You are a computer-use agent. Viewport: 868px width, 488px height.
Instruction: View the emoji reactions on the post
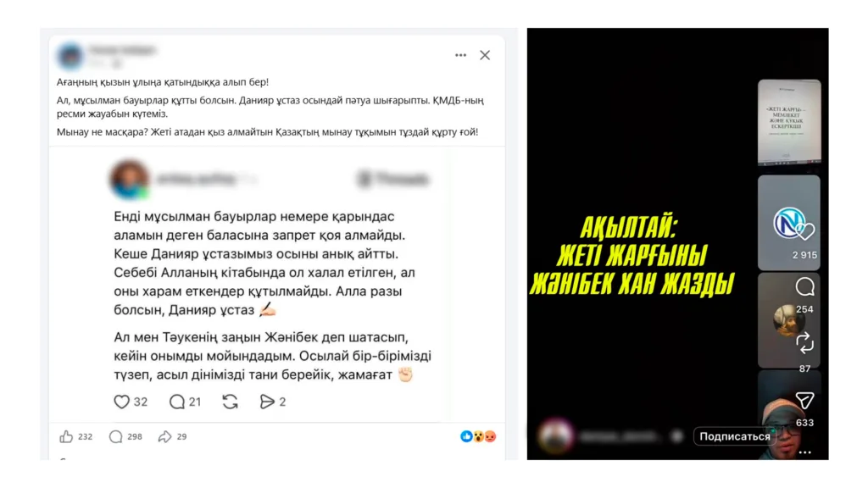pos(478,436)
